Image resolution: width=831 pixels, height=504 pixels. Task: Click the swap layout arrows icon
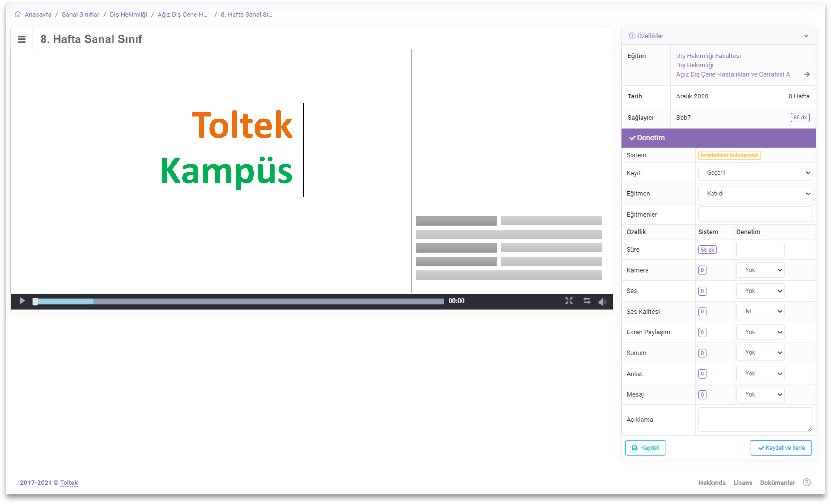tap(587, 301)
